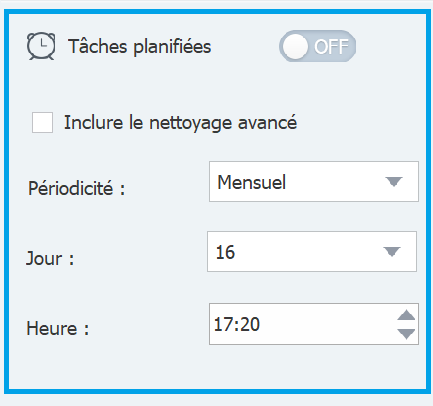433x406 pixels.
Task: Click Inclure le nettoyage avancé label
Action: (180, 123)
